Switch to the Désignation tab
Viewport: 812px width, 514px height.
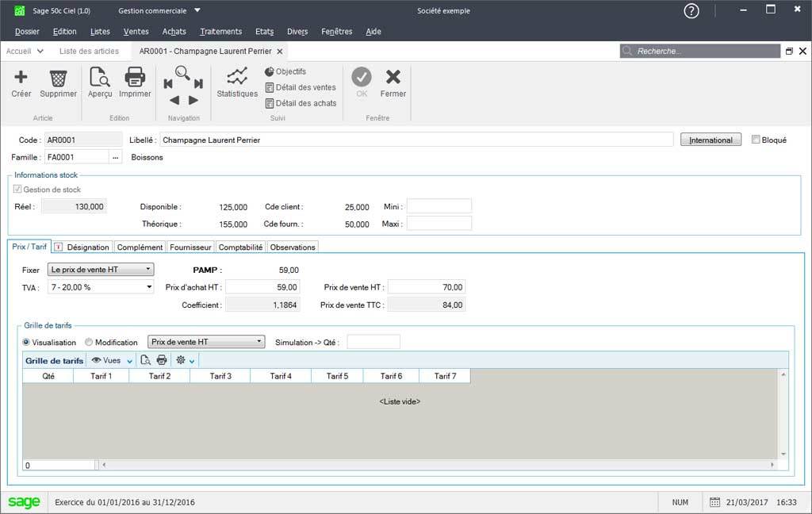click(x=82, y=247)
